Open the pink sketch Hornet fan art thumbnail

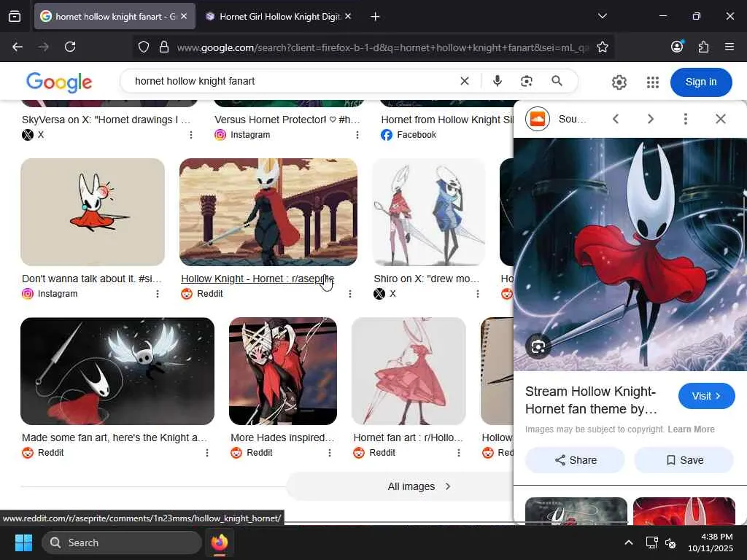pyautogui.click(x=409, y=371)
